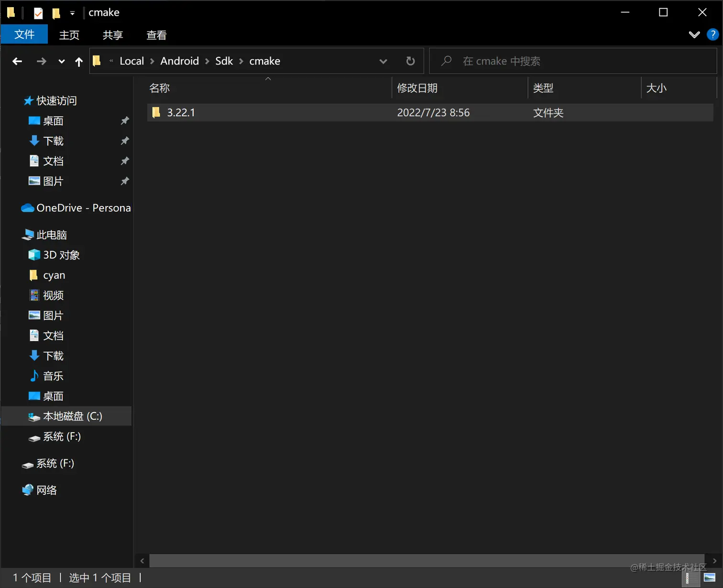The height and width of the screenshot is (588, 723).
Task: Focus the cmake search box
Action: tap(573, 61)
